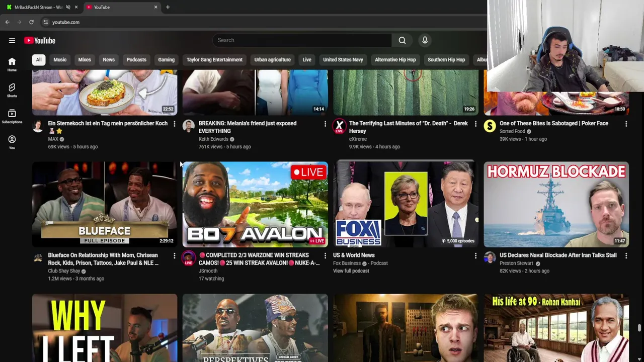Select the Alternative Hip Hop chip

(395, 60)
